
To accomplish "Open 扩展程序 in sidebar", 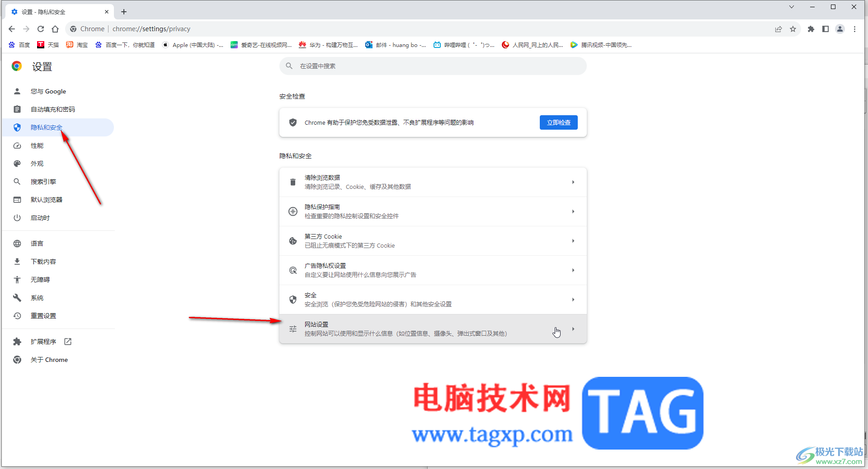I will (58, 342).
